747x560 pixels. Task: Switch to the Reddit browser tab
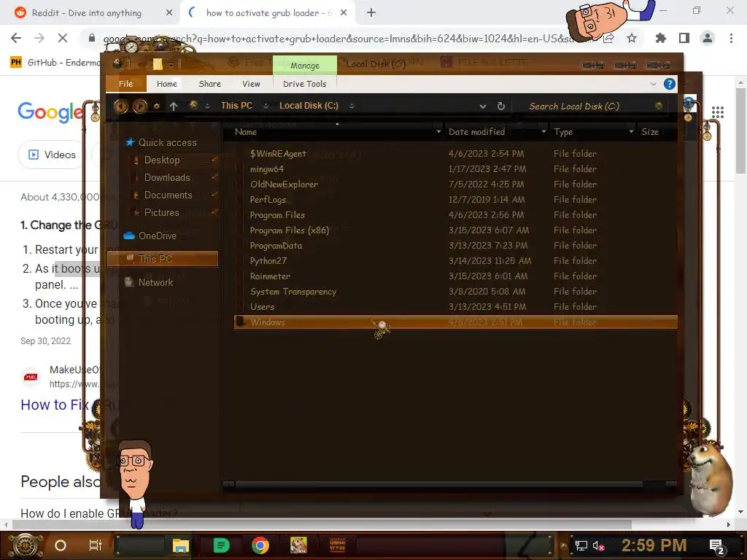click(86, 13)
